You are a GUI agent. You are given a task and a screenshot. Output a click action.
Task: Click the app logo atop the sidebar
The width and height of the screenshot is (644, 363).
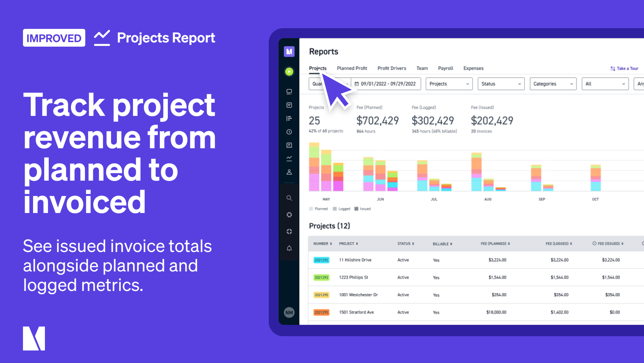(x=289, y=52)
